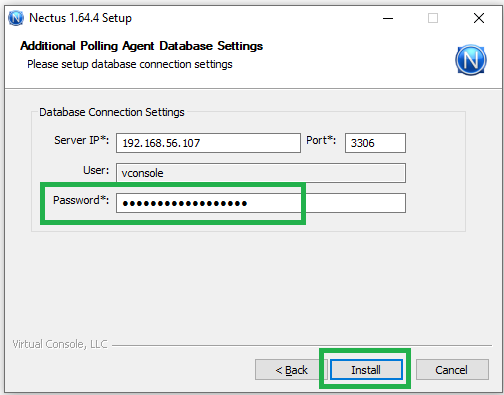
Task: Click the disabled maximize button
Action: (x=433, y=18)
